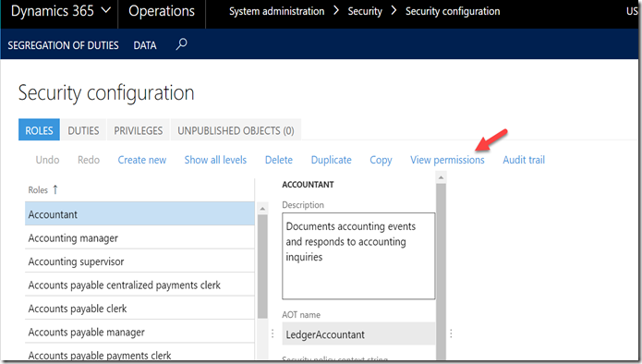Open System administration breadcrumb
This screenshot has width=642, height=364.
click(x=276, y=11)
